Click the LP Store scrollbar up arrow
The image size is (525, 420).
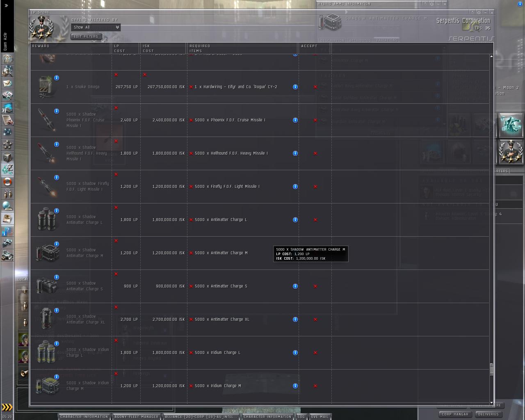(x=491, y=56)
